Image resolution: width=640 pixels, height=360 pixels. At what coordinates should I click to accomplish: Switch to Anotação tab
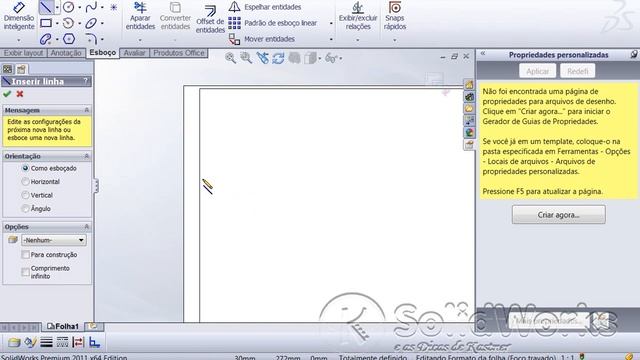pos(66,53)
